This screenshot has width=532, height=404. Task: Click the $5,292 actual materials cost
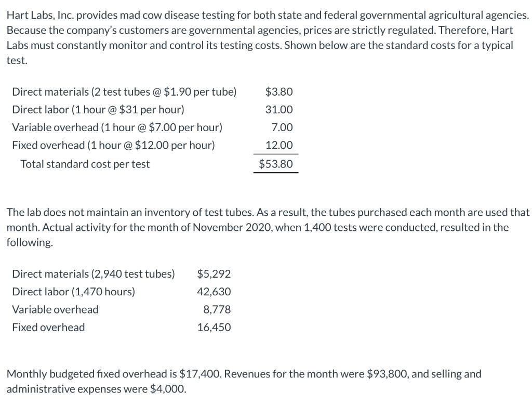pos(214,274)
